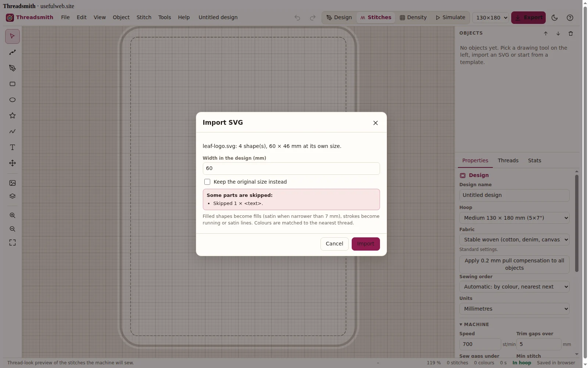Move object down in Objects panel

coord(558,33)
